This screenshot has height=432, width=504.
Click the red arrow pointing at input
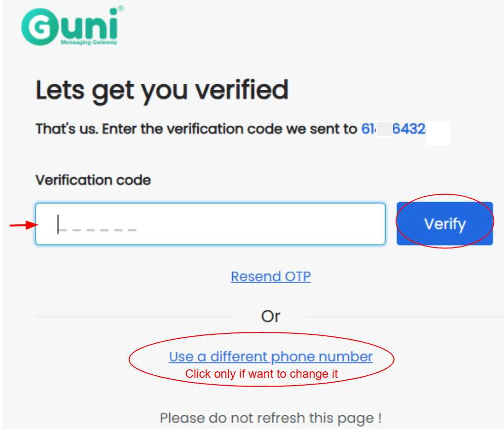coord(24,225)
